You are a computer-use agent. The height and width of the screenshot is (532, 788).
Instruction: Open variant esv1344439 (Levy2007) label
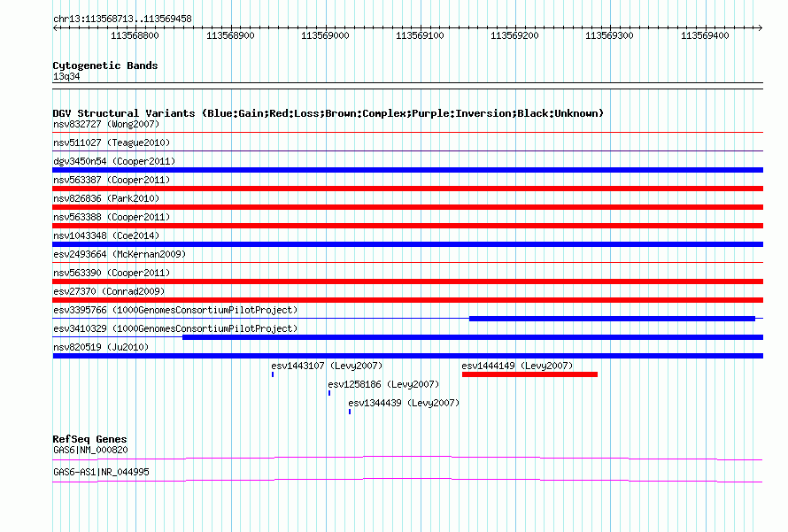coord(404,403)
